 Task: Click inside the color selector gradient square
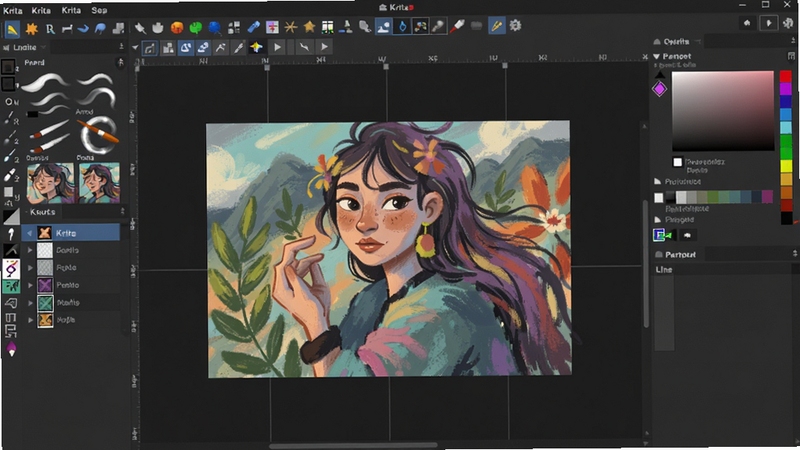tap(722, 111)
